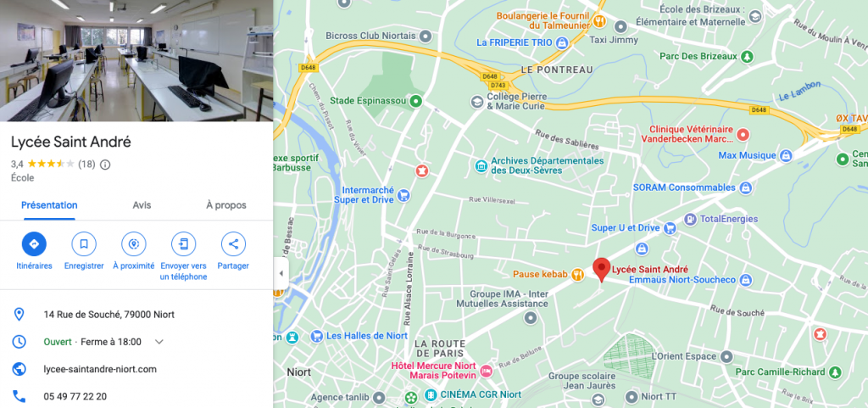This screenshot has width=868, height=408.
Task: Search nearby with the À proximité icon
Action: tap(133, 243)
